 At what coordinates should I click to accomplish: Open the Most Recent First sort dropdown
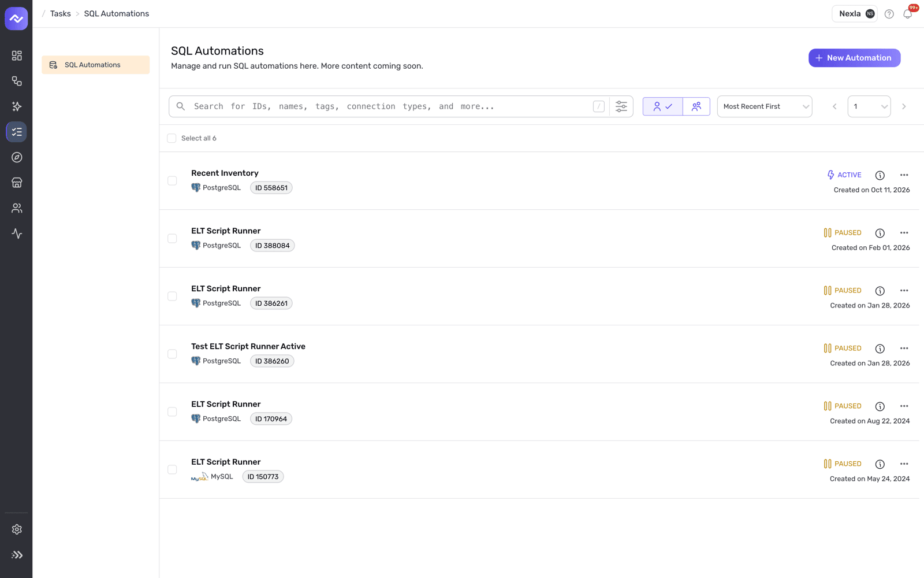765,106
